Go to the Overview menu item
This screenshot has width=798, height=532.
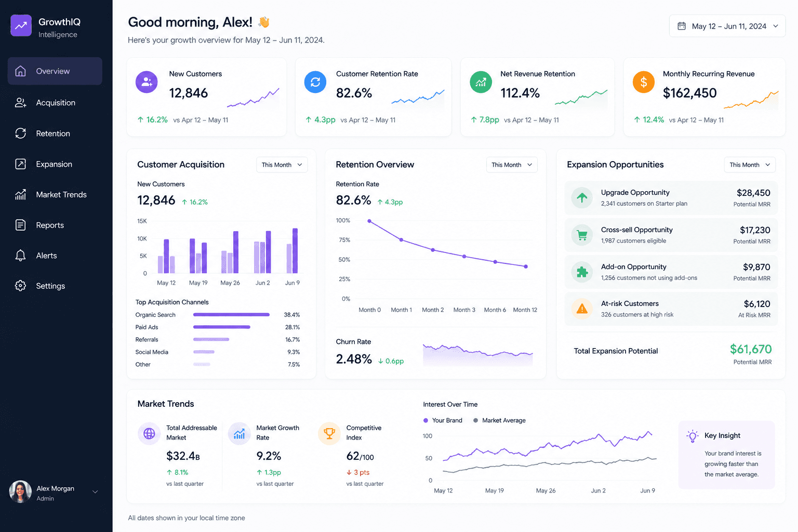[55, 71]
